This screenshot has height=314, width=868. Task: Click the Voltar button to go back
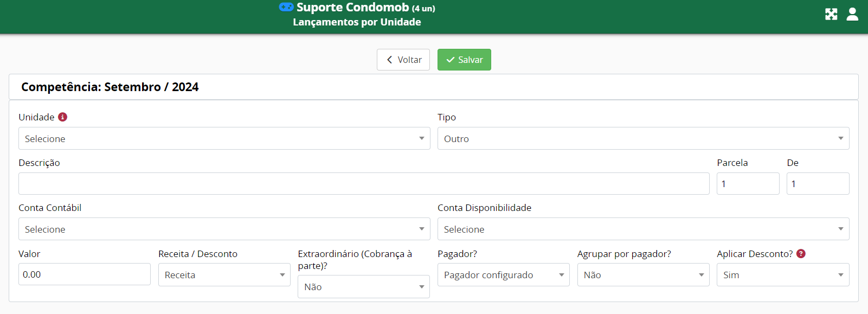pyautogui.click(x=403, y=59)
